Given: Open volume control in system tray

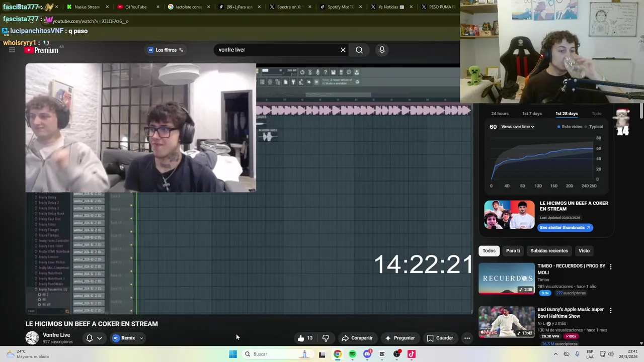Looking at the screenshot, I should tap(610, 354).
